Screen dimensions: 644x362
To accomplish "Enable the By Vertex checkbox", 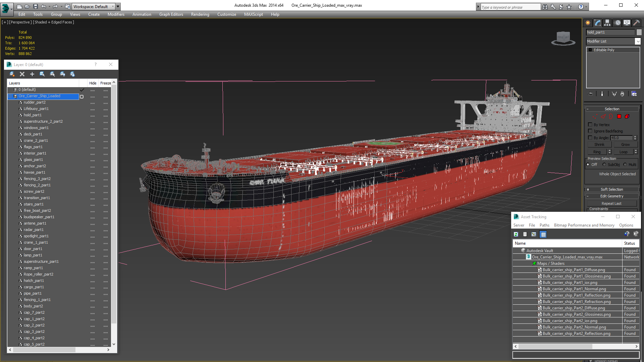I will [x=590, y=125].
